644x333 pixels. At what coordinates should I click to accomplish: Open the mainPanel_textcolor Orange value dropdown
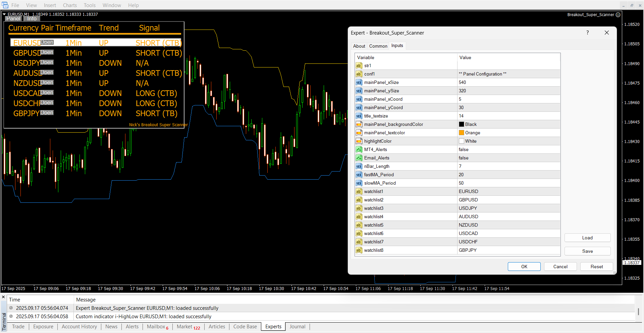point(508,133)
